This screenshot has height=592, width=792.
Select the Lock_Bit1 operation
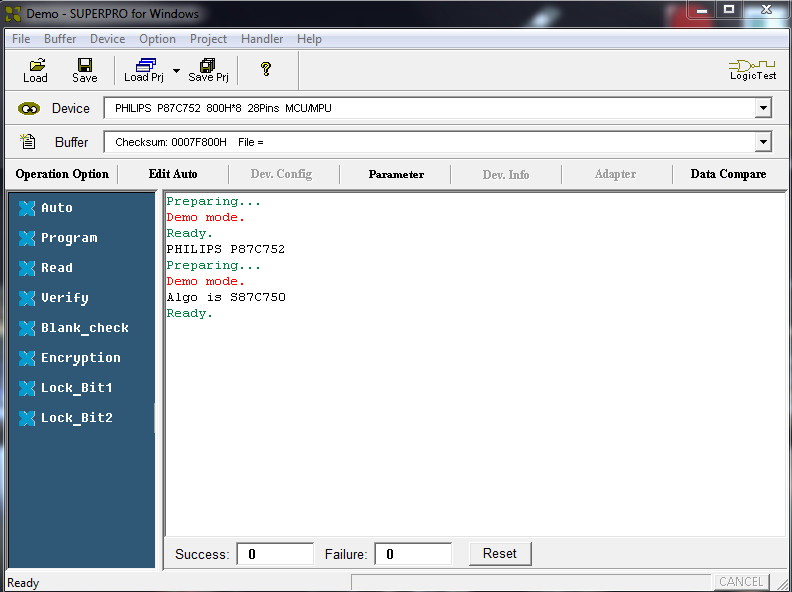click(76, 388)
